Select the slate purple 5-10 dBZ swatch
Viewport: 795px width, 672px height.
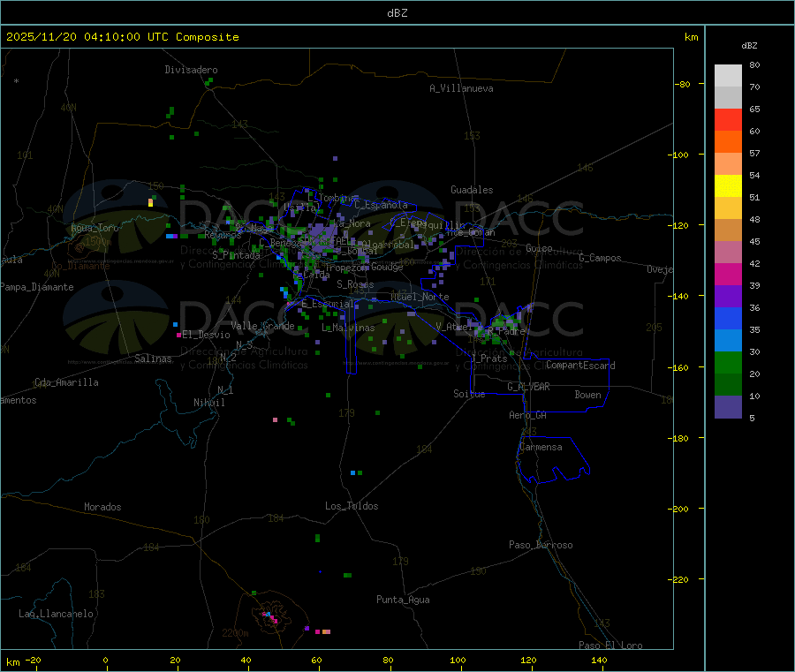[728, 407]
